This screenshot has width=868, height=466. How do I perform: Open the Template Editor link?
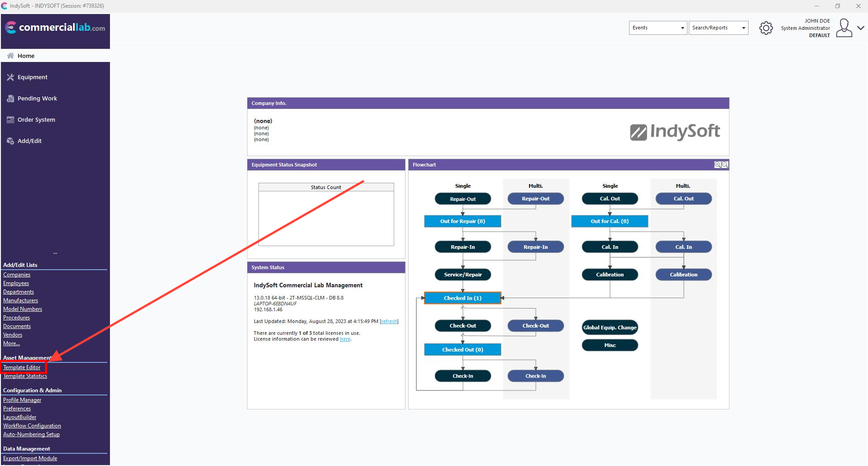click(x=22, y=367)
